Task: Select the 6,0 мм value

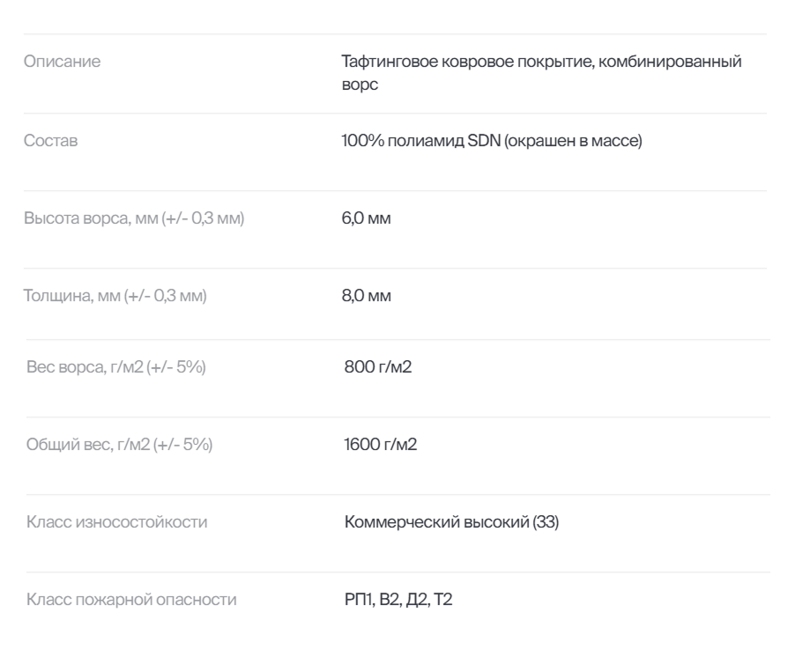Action: (366, 218)
